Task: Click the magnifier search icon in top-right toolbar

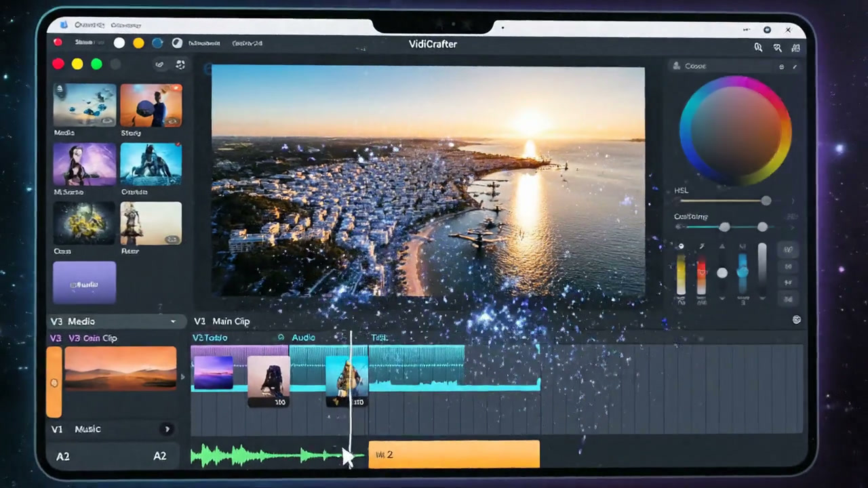Action: pos(759,47)
